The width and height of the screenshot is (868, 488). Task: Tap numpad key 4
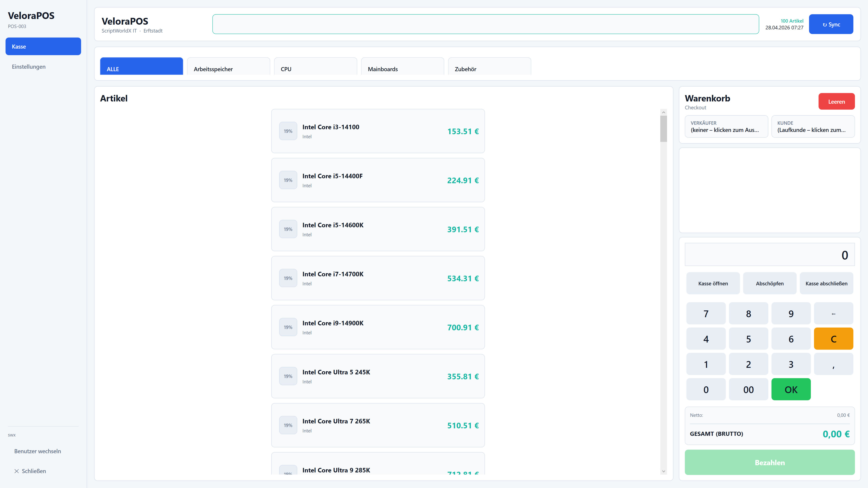tap(706, 339)
